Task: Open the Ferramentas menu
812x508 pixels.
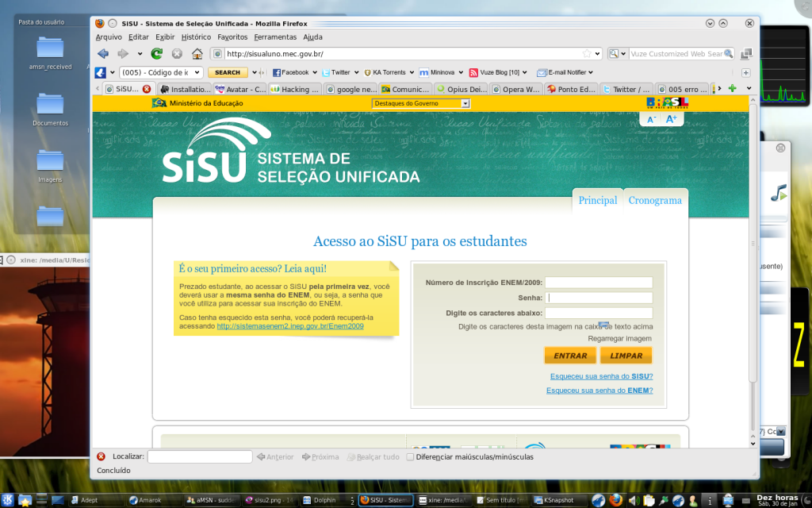Action: click(x=274, y=37)
